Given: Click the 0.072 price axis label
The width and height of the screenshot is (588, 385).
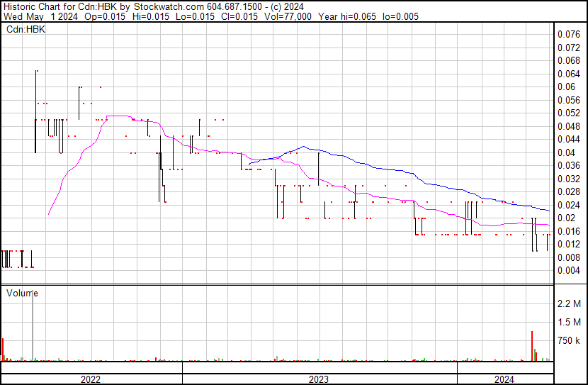Looking at the screenshot, I should tap(569, 48).
